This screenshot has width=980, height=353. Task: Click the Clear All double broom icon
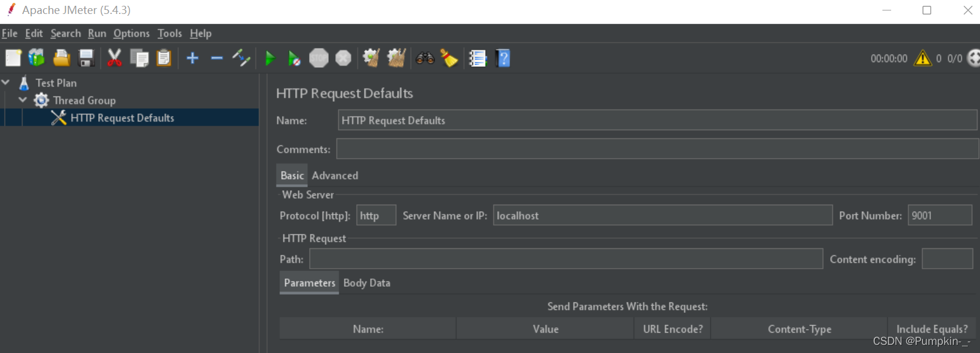point(396,58)
